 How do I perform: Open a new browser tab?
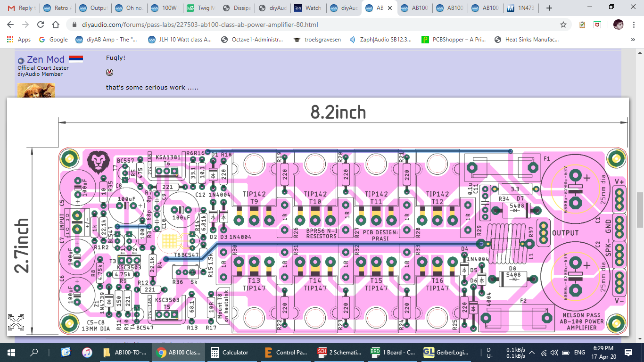pos(549,8)
